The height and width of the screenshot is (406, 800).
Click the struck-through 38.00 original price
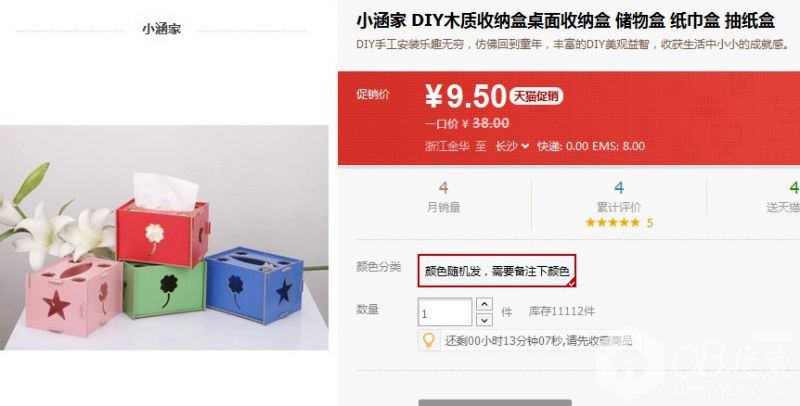pyautogui.click(x=490, y=123)
